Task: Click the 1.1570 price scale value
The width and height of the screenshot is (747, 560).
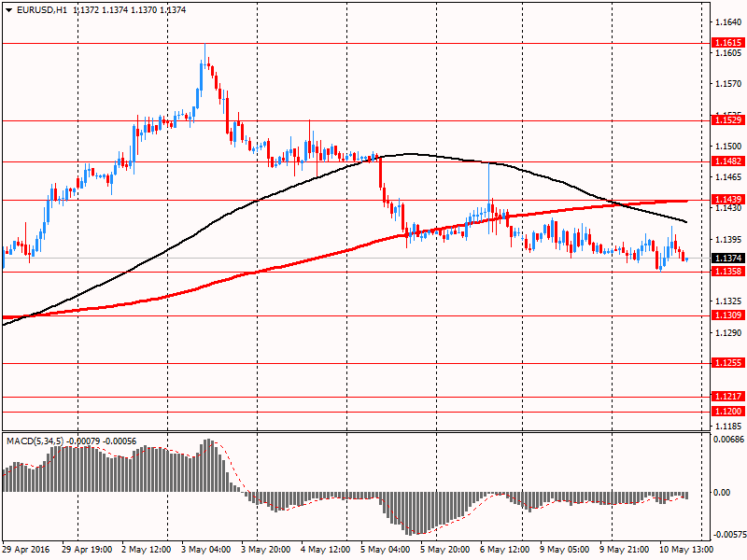Action: tap(729, 84)
